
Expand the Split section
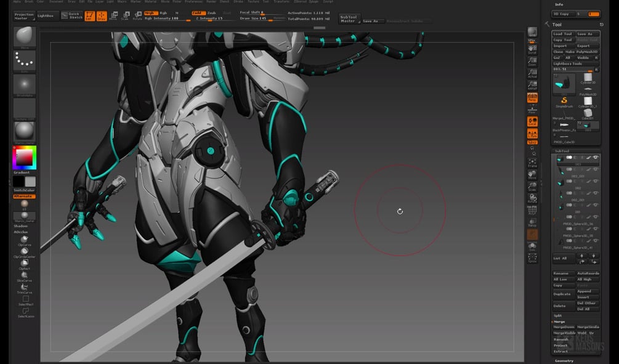(557, 315)
